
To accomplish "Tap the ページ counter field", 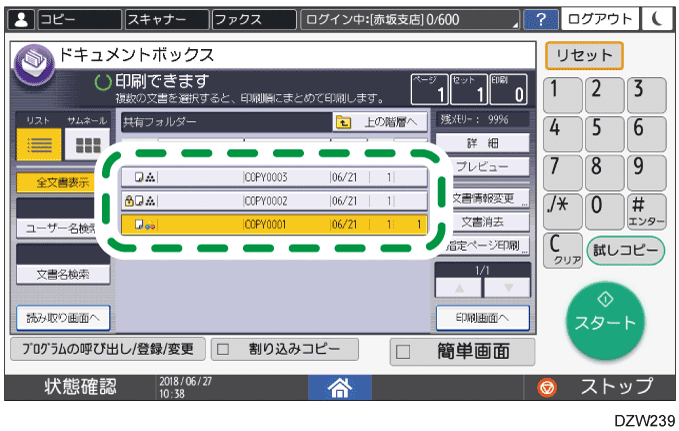I will [x=430, y=90].
